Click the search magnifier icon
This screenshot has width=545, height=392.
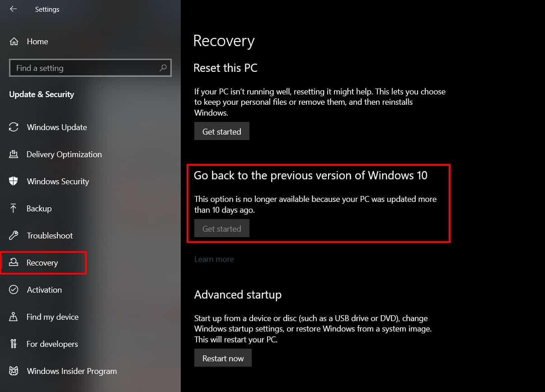click(x=163, y=68)
